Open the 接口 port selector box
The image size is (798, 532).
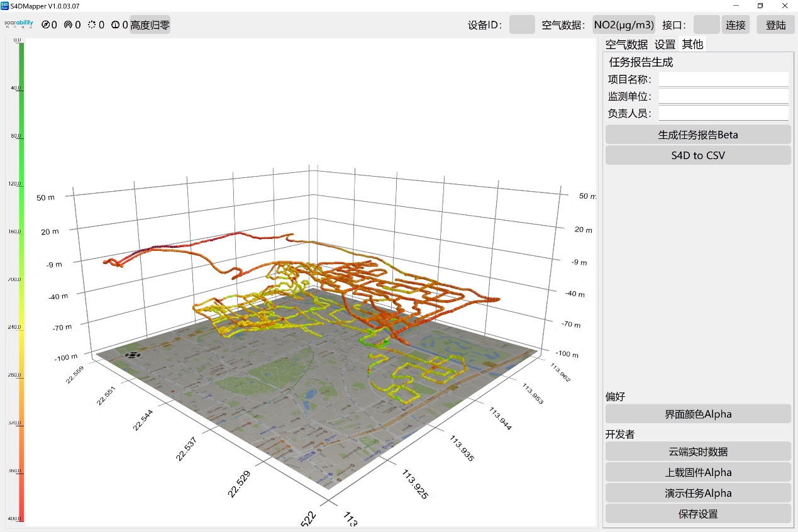[x=706, y=25]
